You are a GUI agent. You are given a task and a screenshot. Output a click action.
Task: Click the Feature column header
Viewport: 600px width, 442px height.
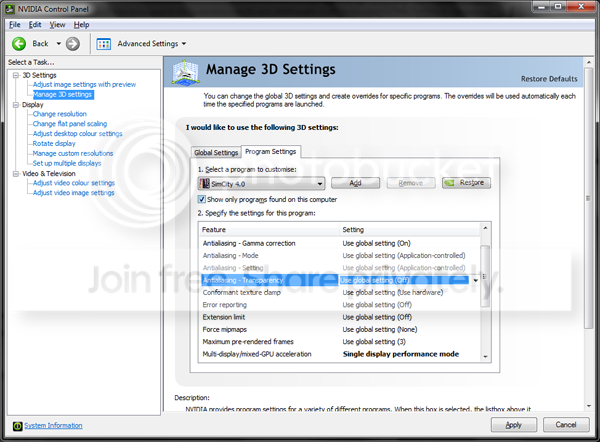tap(269, 230)
